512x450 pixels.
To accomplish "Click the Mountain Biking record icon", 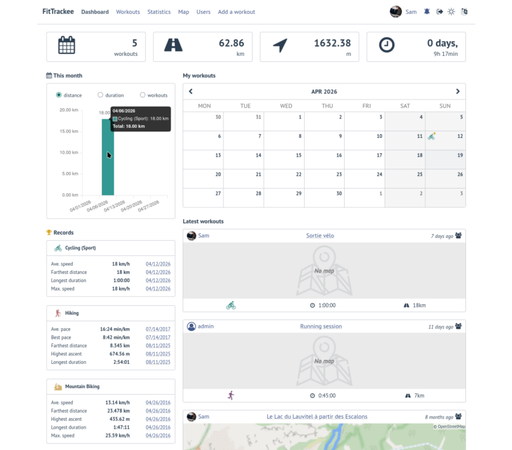I will click(x=58, y=387).
